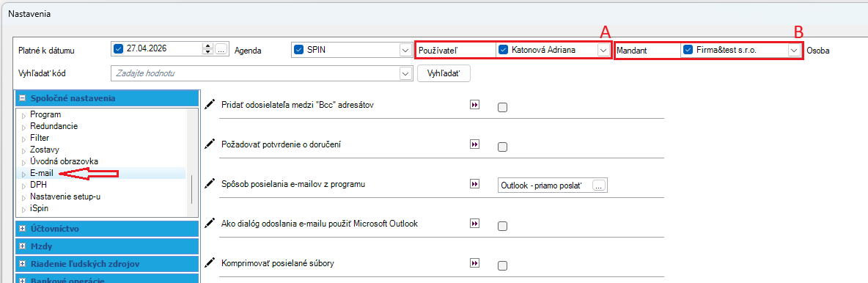Viewport: 868px width, 283px height.
Task: Tick Ako dialóg použiť Microsoft Outlook checkbox
Action: pos(503,226)
